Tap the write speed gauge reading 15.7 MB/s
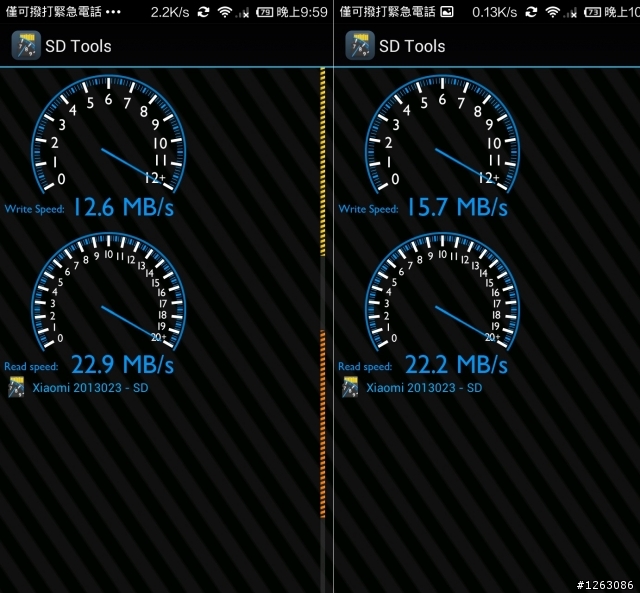640x593 pixels. (x=442, y=133)
